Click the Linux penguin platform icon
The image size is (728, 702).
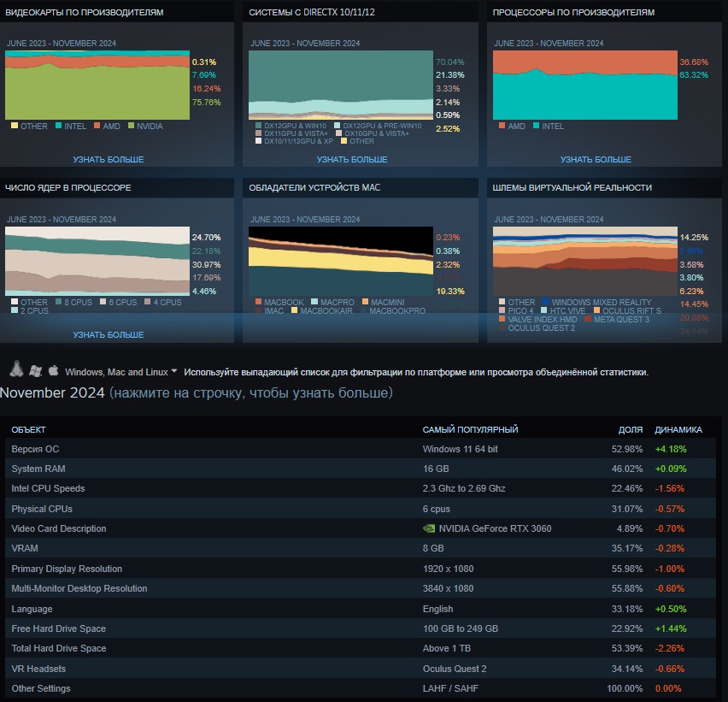point(15,370)
